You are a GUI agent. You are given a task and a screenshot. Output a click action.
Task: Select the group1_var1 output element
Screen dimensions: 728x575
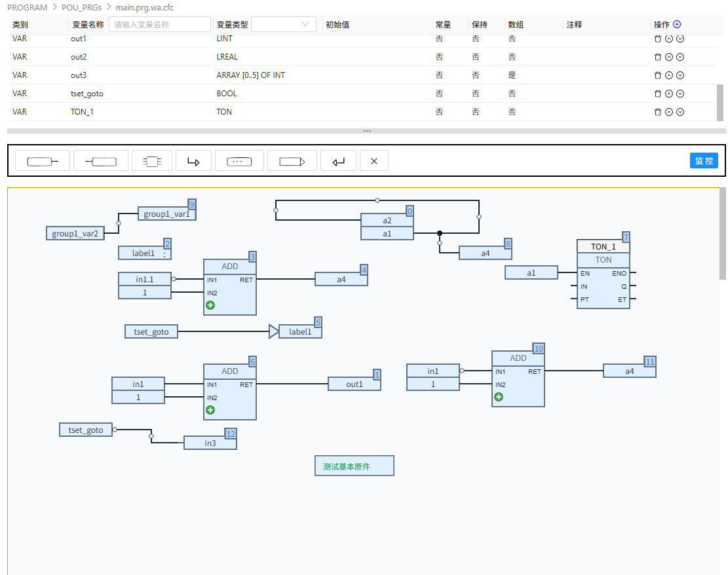point(166,214)
